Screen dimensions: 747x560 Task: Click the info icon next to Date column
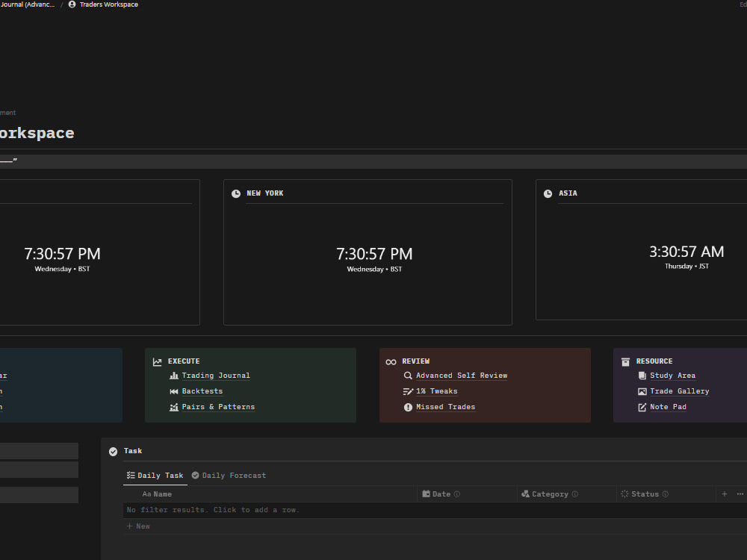click(457, 494)
